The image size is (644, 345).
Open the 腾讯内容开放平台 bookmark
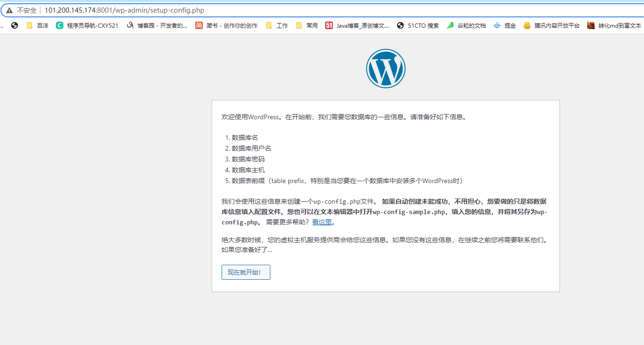552,26
